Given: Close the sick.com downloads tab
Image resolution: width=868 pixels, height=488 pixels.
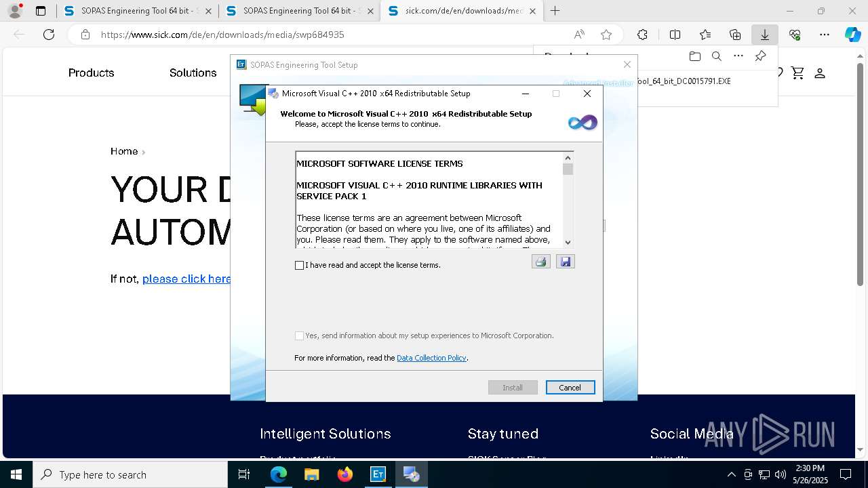Looking at the screenshot, I should [532, 11].
